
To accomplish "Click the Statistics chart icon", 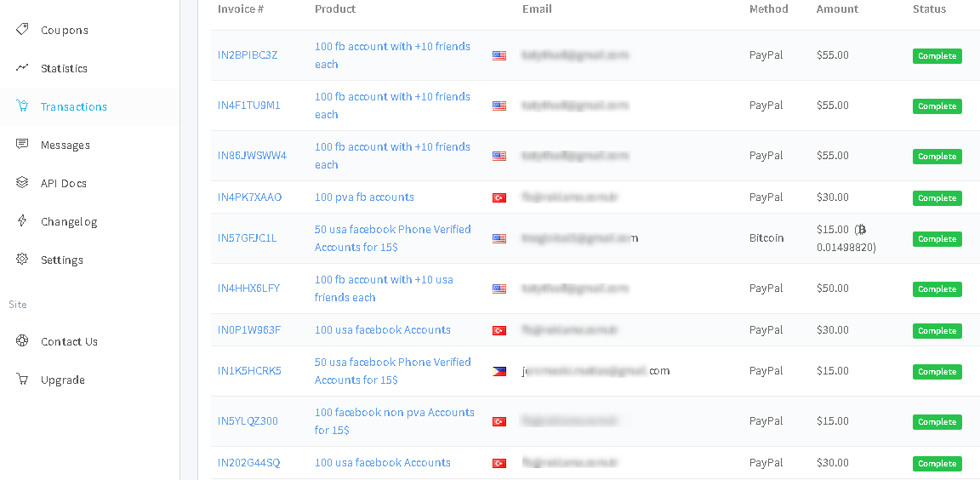I will (x=22, y=67).
